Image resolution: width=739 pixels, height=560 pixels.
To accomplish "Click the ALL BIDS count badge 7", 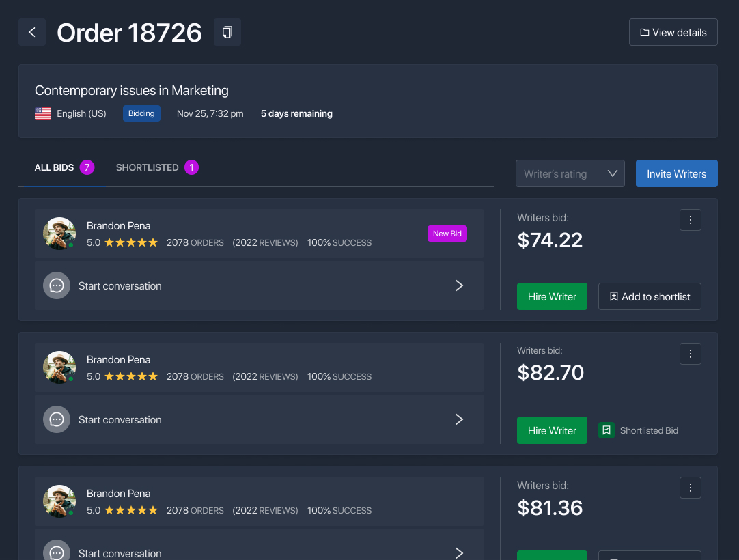I will [87, 167].
